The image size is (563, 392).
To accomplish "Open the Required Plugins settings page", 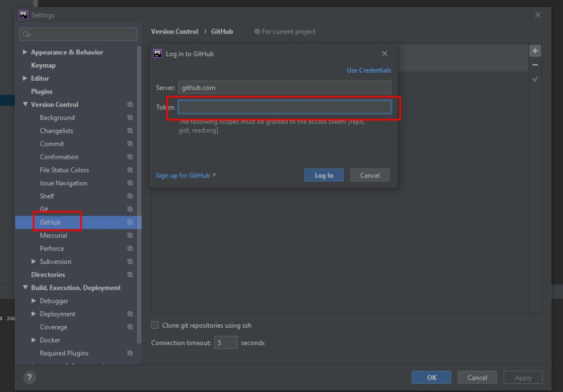I will coord(64,353).
